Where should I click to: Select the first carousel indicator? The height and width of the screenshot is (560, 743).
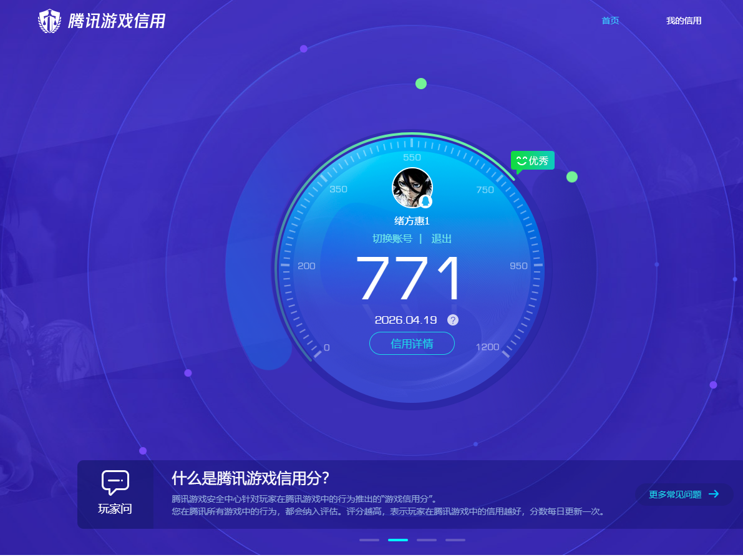(369, 540)
